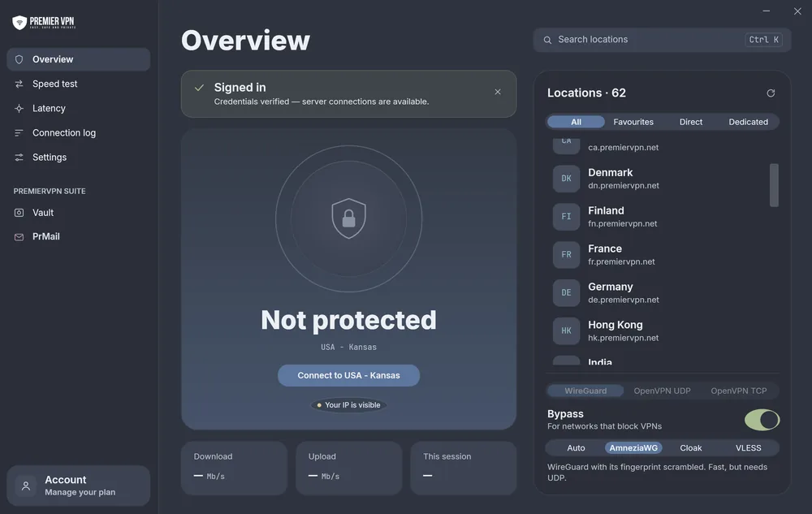The height and width of the screenshot is (514, 812).
Task: Dismiss the Signed in notification
Action: tap(498, 92)
